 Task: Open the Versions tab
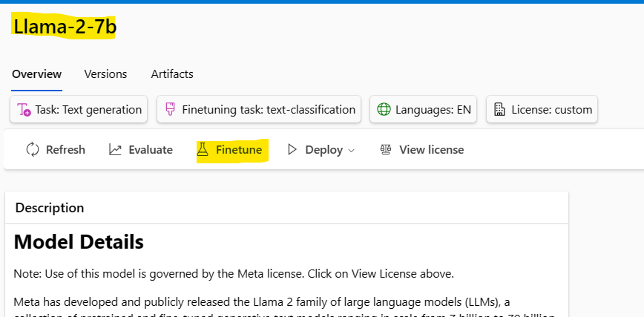coord(105,74)
